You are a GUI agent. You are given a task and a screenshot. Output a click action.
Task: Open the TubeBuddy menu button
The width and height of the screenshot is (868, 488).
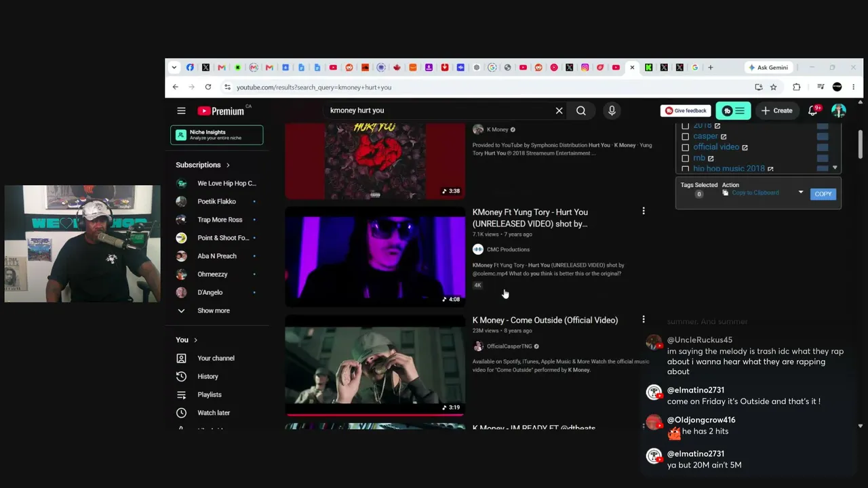point(733,110)
